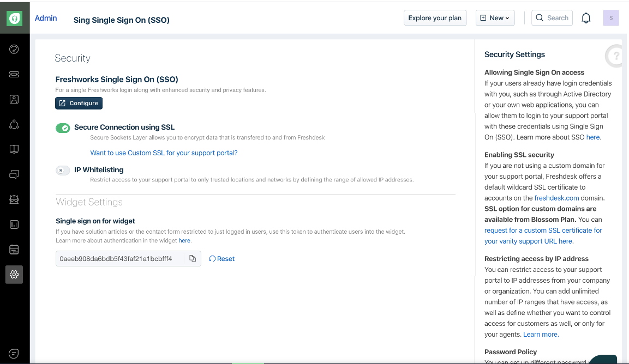The image size is (629, 364).
Task: Open the Solutions book icon
Action: 14,149
